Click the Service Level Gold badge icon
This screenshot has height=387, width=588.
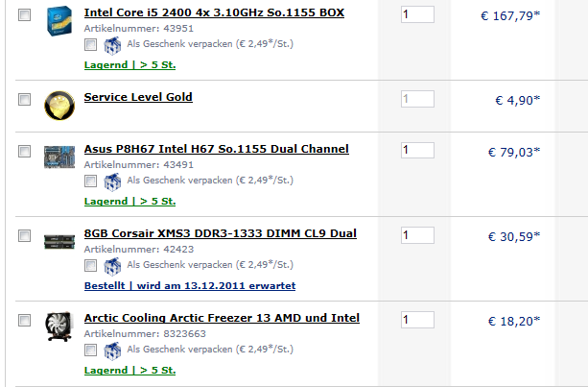59,106
